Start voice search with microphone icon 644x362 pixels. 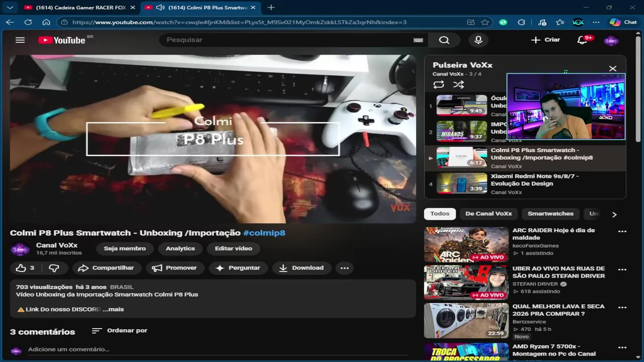[x=478, y=40]
